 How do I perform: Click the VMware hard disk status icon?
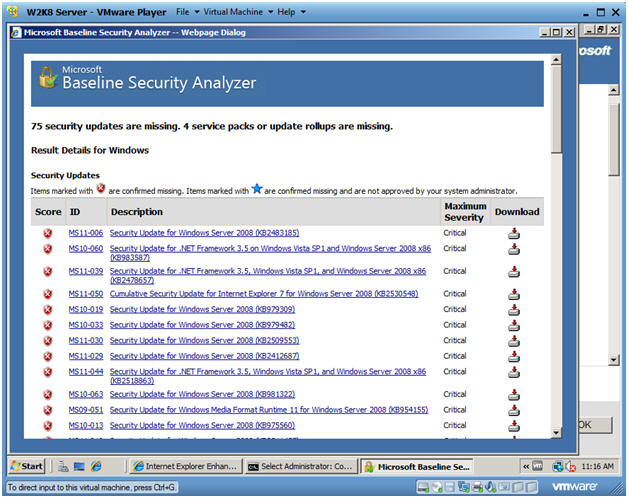click(x=423, y=487)
